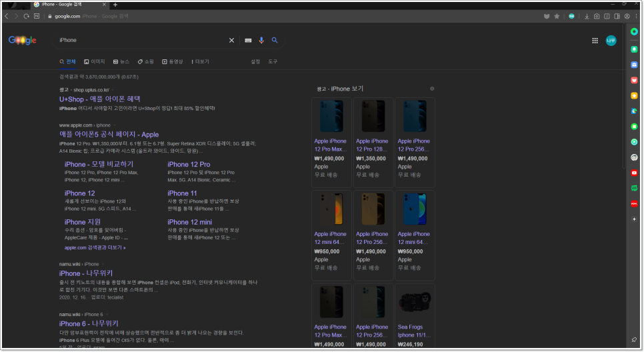
Task: Click the page vertical scrollbar
Action: (624, 97)
